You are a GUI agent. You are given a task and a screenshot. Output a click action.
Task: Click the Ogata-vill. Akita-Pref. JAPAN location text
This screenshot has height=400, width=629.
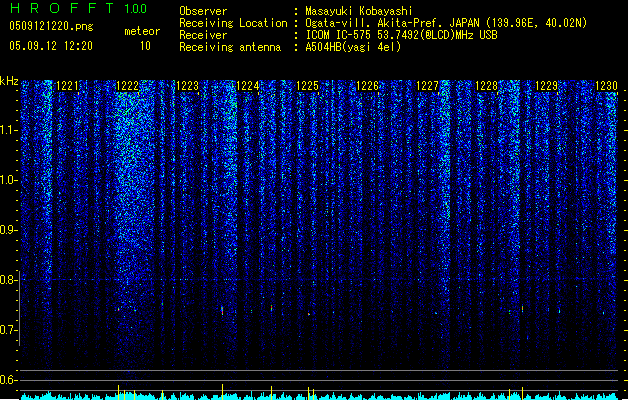click(446, 23)
